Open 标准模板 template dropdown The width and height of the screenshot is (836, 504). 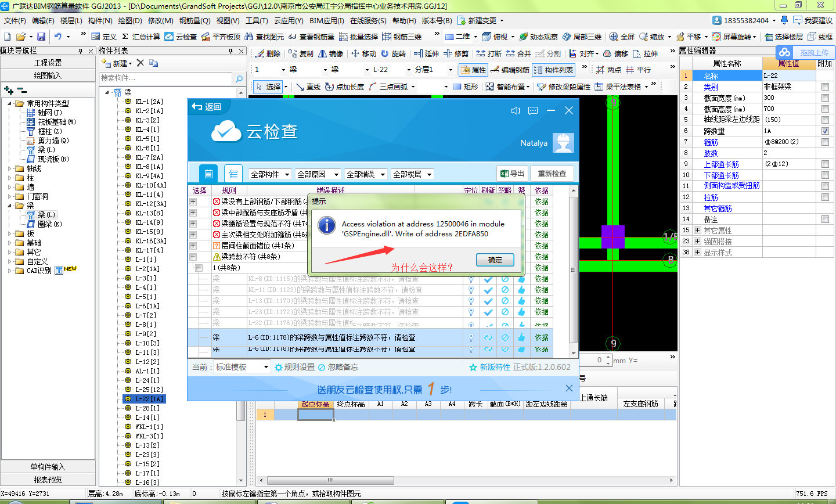click(x=242, y=367)
